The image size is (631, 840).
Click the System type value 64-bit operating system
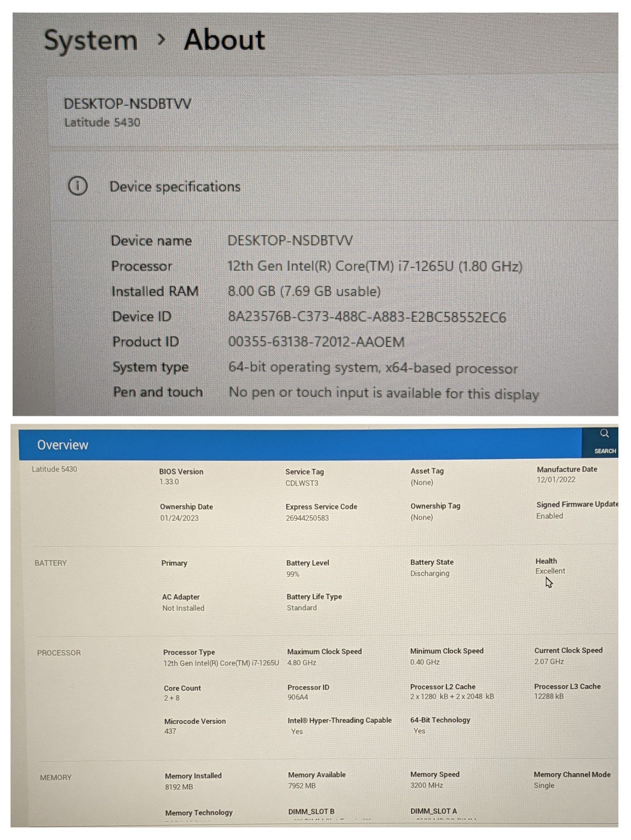click(373, 367)
